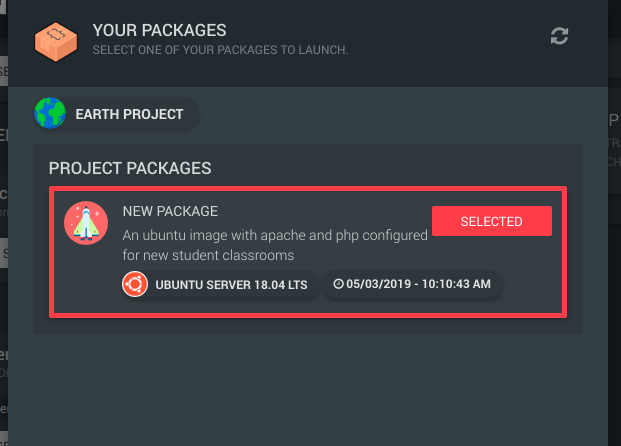Click the rocket package avatar icon
This screenshot has width=621, height=446.
(86, 223)
